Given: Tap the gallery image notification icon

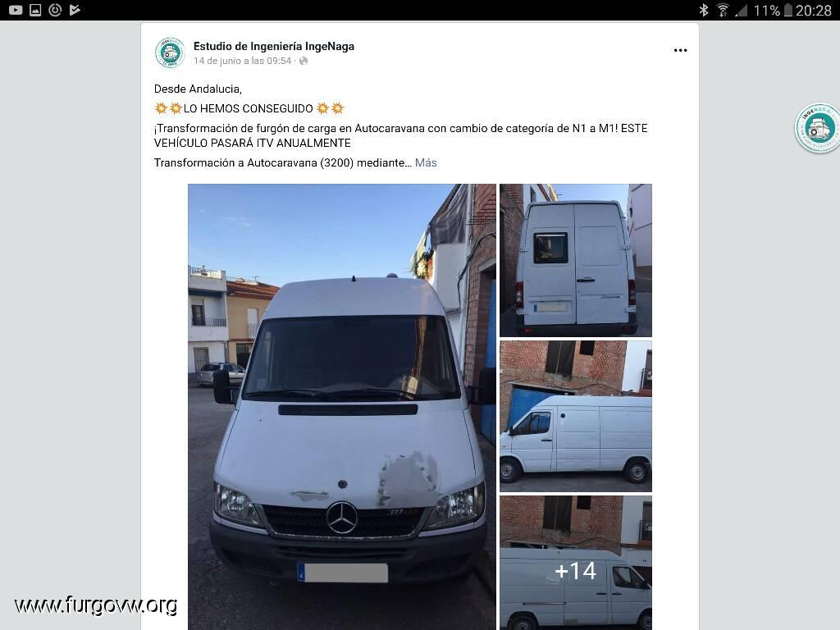Looking at the screenshot, I should [x=35, y=10].
